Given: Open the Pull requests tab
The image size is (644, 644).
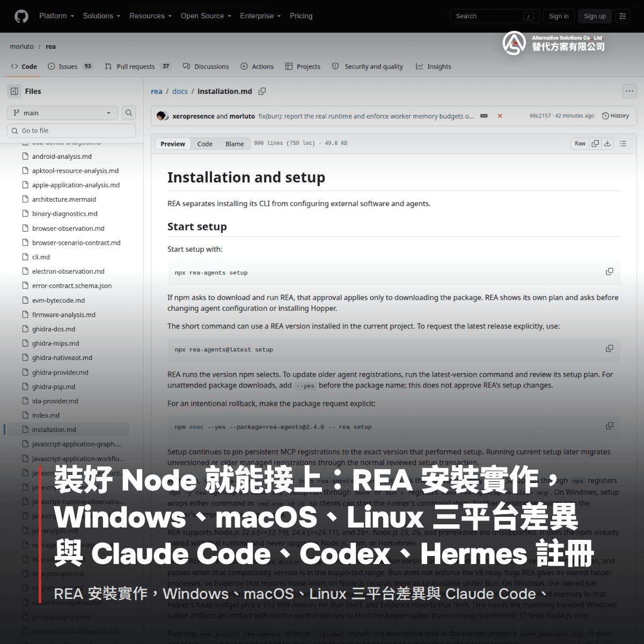Looking at the screenshot, I should coord(138,67).
